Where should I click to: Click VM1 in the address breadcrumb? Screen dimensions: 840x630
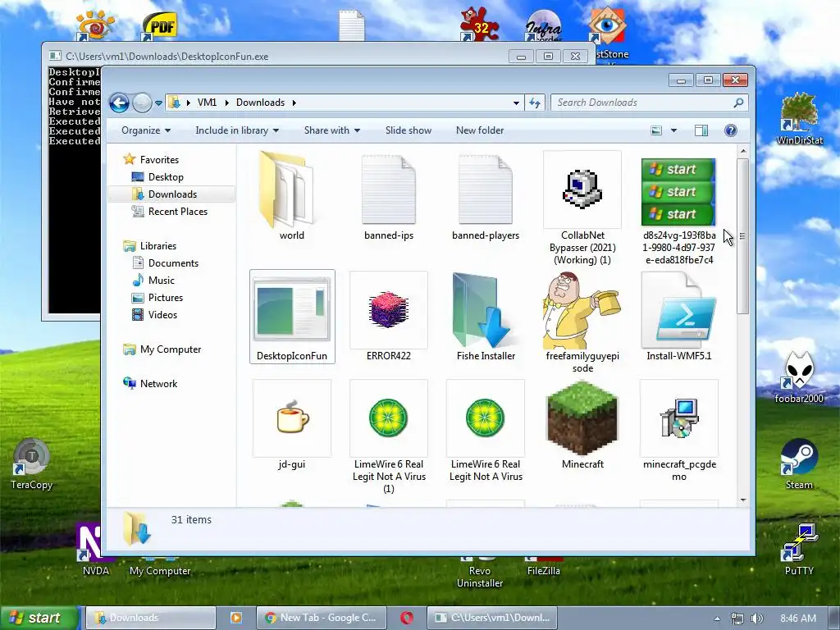pyautogui.click(x=207, y=103)
